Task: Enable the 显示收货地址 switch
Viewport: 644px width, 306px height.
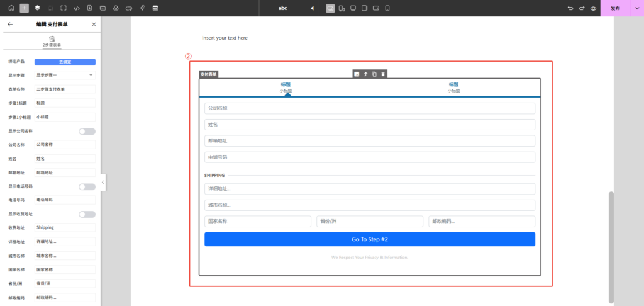Action: coord(87,215)
